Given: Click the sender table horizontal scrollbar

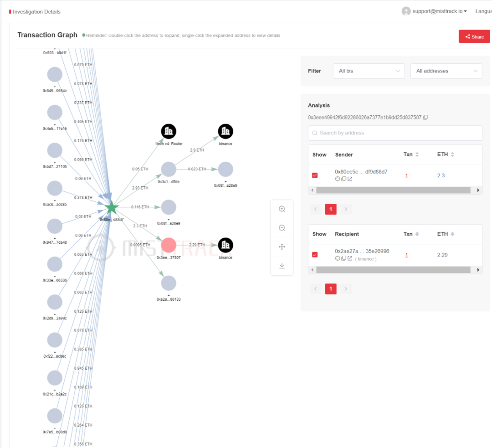Looking at the screenshot, I should click(x=393, y=190).
